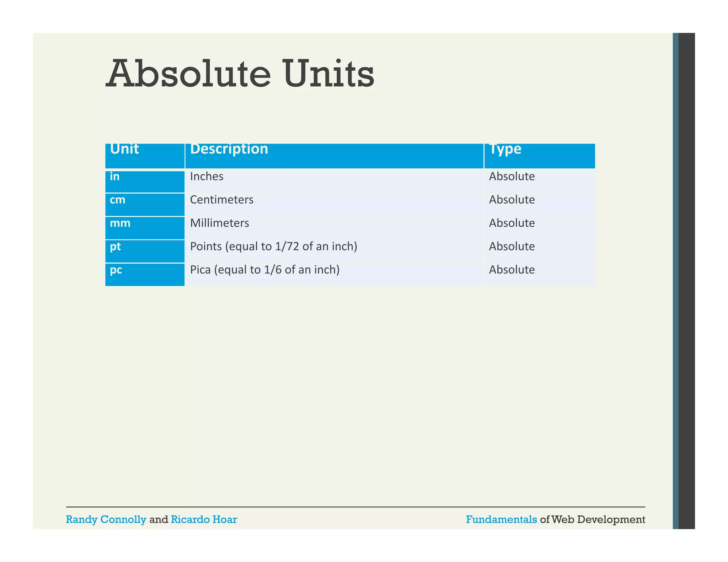Select the 'Unit' column header
The image size is (728, 562).
(145, 156)
